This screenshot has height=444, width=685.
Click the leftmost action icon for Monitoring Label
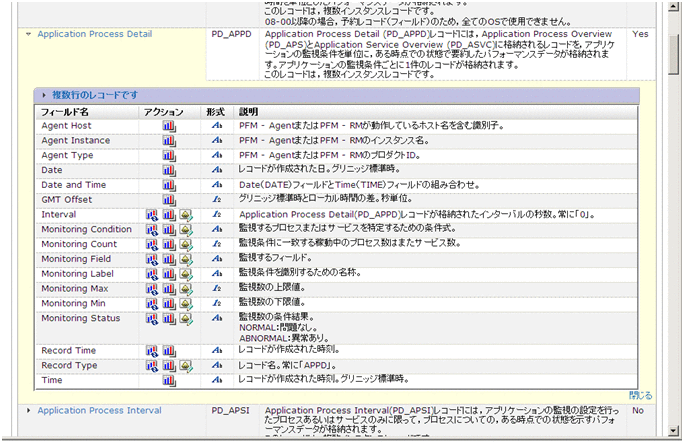tap(151, 273)
